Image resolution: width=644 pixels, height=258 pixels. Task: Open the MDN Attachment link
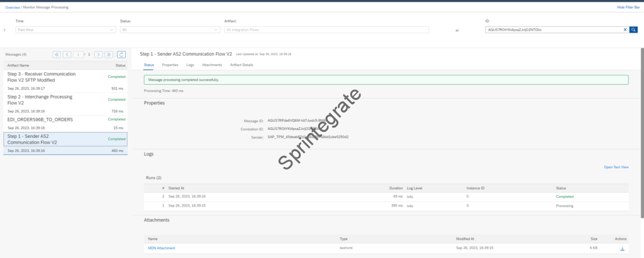pyautogui.click(x=161, y=248)
